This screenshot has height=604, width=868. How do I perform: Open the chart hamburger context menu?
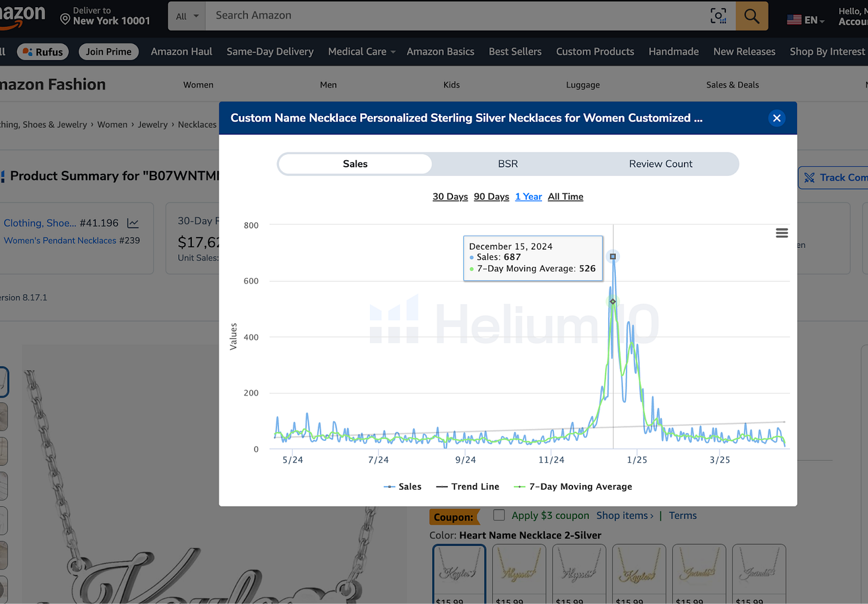point(782,233)
